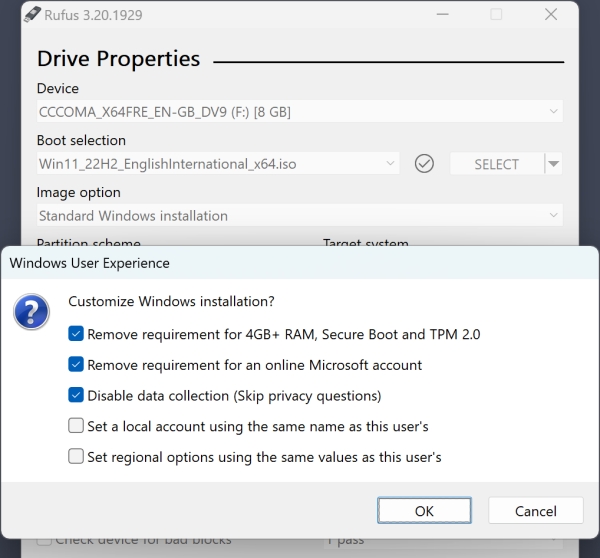Uncheck Remove requirement for online Microsoft account
This screenshot has width=600, height=558.
(76, 364)
